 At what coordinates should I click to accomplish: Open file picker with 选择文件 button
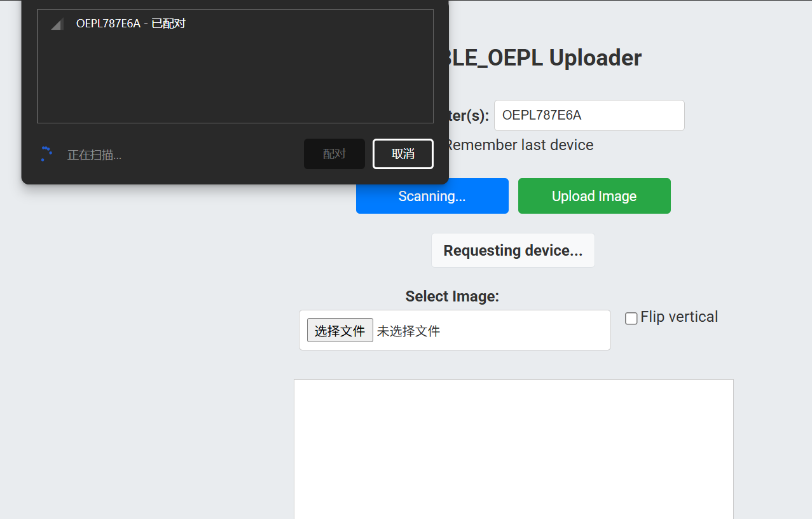(x=340, y=331)
